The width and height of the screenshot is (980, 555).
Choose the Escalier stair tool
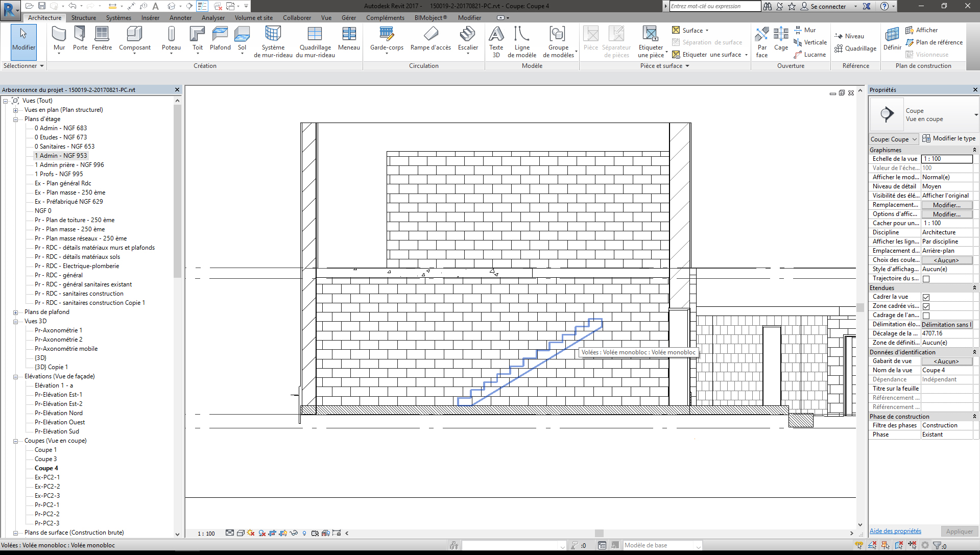(x=468, y=40)
